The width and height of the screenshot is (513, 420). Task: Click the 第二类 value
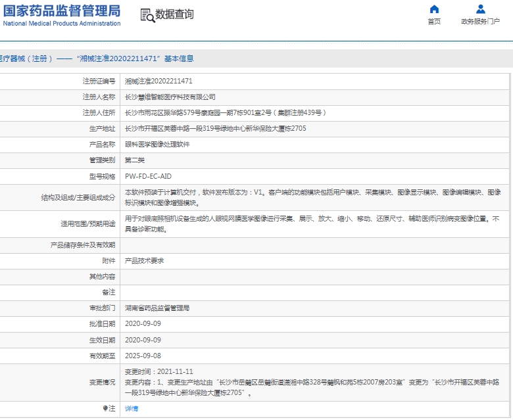pyautogui.click(x=135, y=160)
